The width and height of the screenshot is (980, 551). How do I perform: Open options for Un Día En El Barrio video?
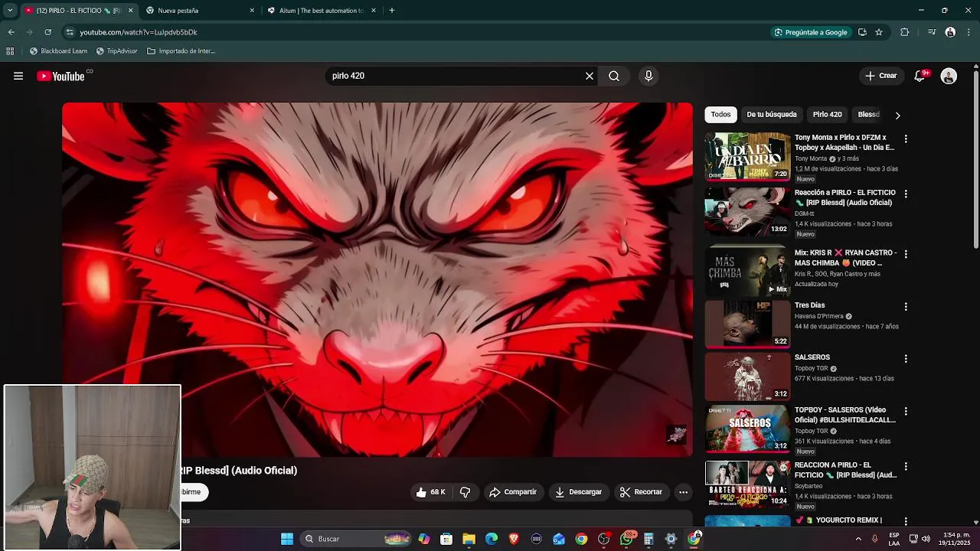point(906,139)
